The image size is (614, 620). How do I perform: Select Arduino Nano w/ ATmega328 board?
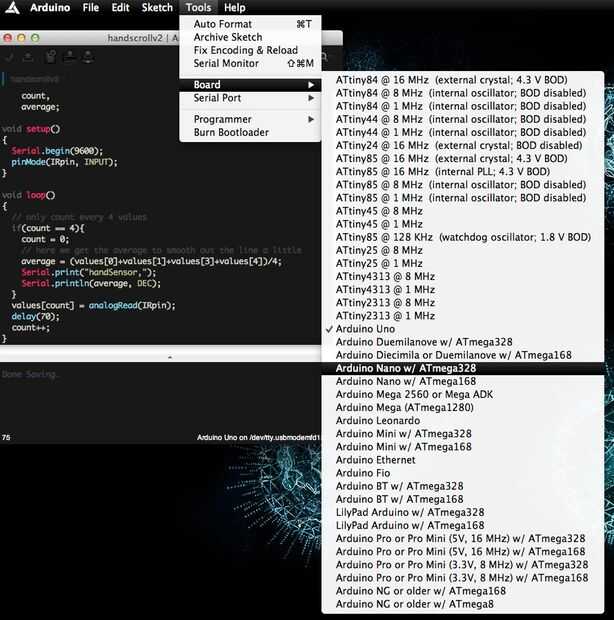[x=463, y=368]
